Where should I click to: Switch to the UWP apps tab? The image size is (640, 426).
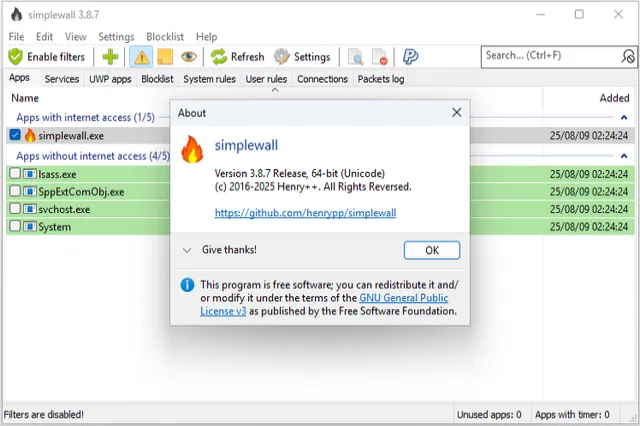110,79
